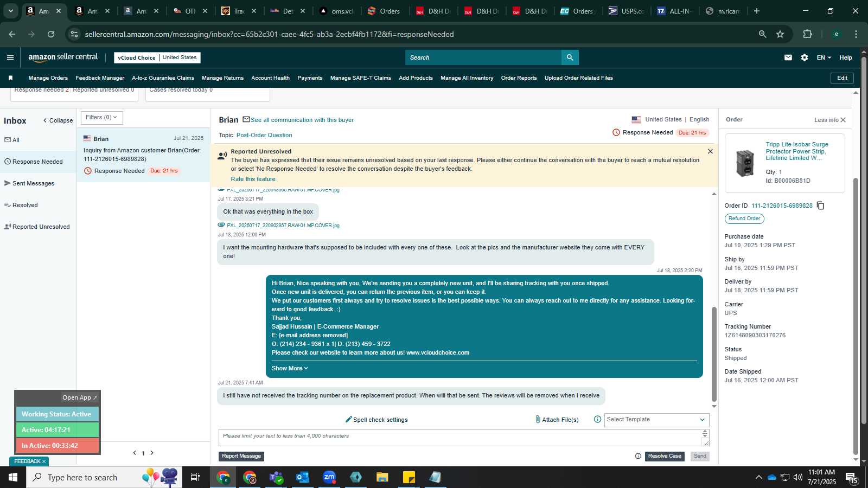Click the Edit navigation button

842,78
